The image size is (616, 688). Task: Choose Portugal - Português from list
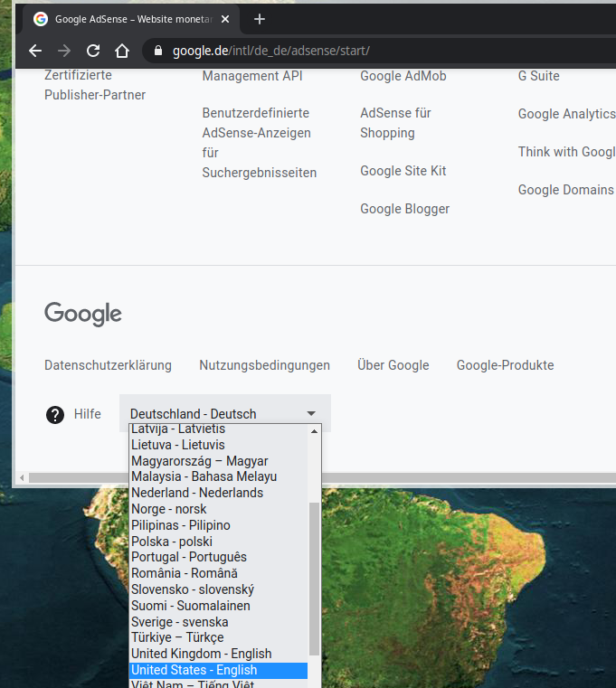click(219, 557)
